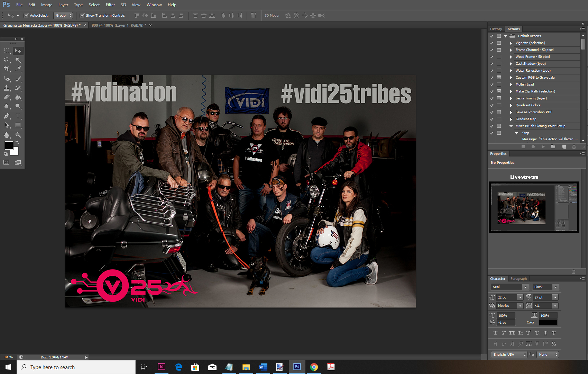Click Play selection in Actions panel
588x374 pixels.
543,147
